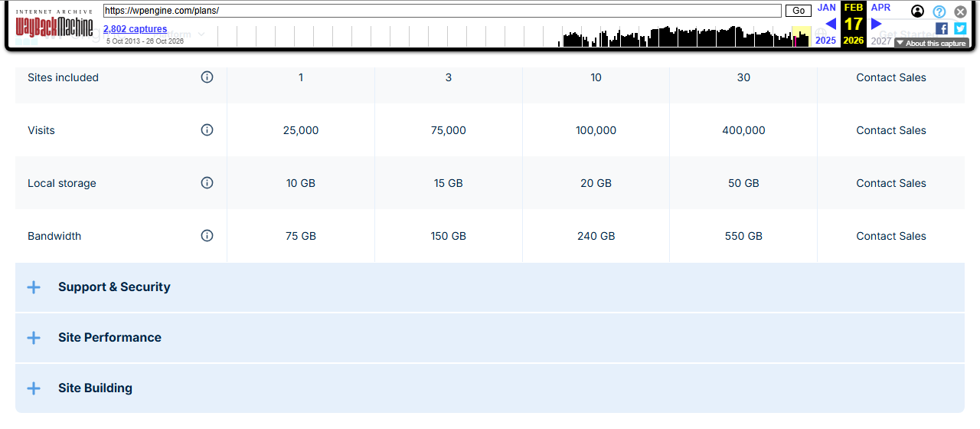
Task: Click the Go button
Action: (799, 11)
